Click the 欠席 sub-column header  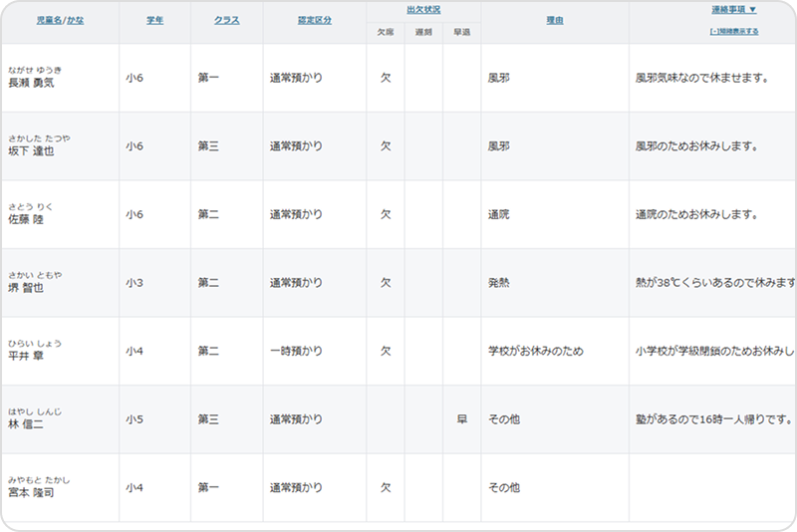point(386,32)
